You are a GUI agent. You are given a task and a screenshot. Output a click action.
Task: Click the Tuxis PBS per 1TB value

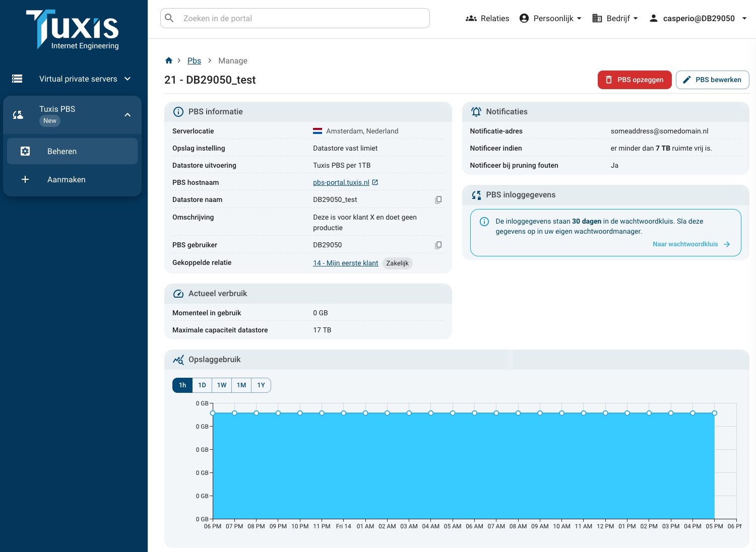coord(342,165)
